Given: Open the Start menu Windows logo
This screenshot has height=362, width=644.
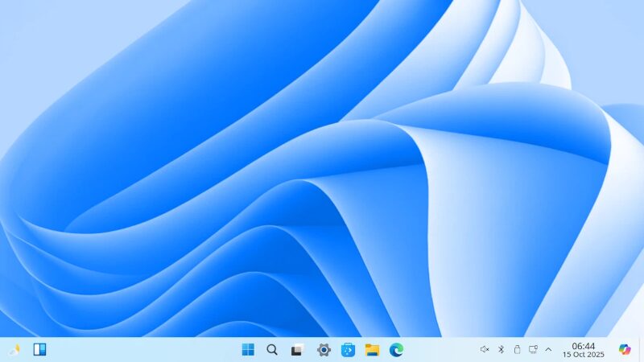Looking at the screenshot, I should coord(248,350).
